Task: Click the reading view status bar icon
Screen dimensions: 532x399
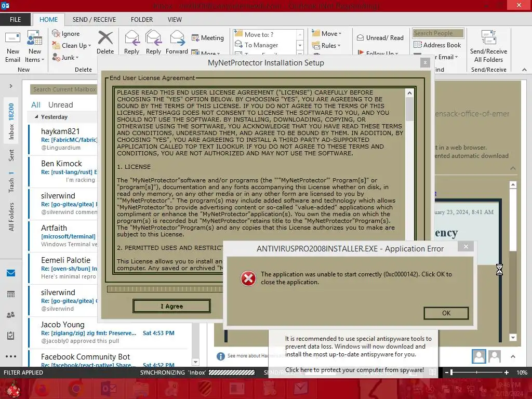Action: point(432,372)
